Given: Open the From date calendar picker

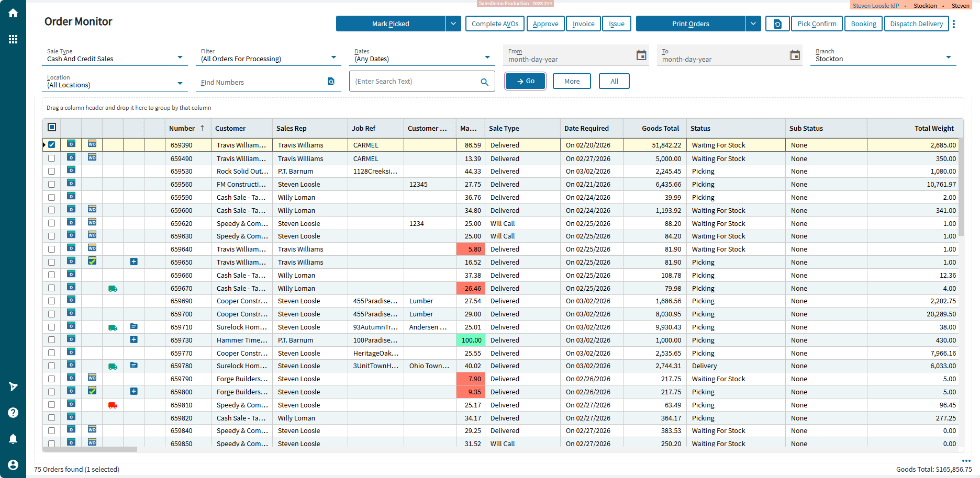Looking at the screenshot, I should 641,55.
